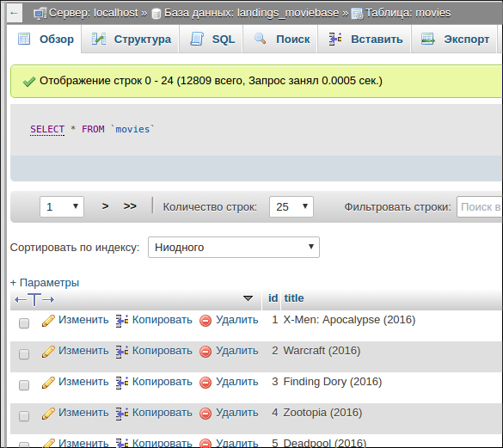The image size is (503, 448).
Task: Click Изменить for Warcraft row
Action: point(83,351)
